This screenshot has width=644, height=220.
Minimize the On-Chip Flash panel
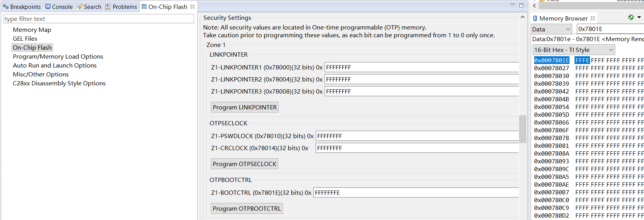point(512,5)
